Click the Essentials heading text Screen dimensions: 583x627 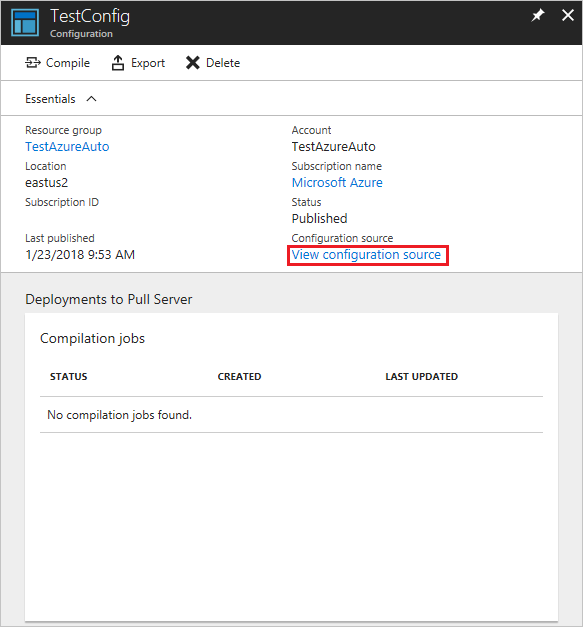[50, 99]
